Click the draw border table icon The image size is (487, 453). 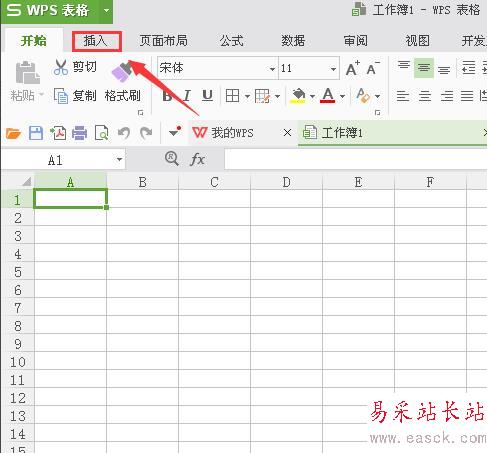click(262, 96)
